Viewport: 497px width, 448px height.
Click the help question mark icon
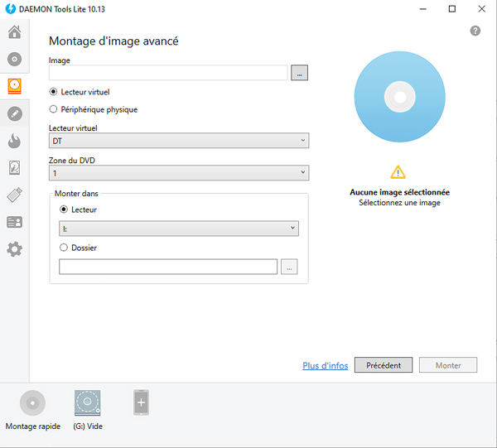pyautogui.click(x=475, y=31)
